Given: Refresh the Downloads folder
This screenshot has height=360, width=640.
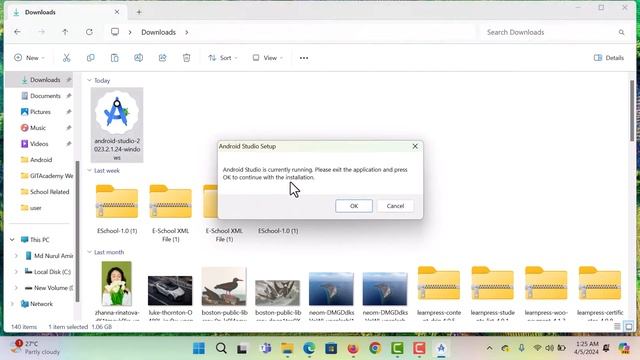Looking at the screenshot, I should pos(89,32).
